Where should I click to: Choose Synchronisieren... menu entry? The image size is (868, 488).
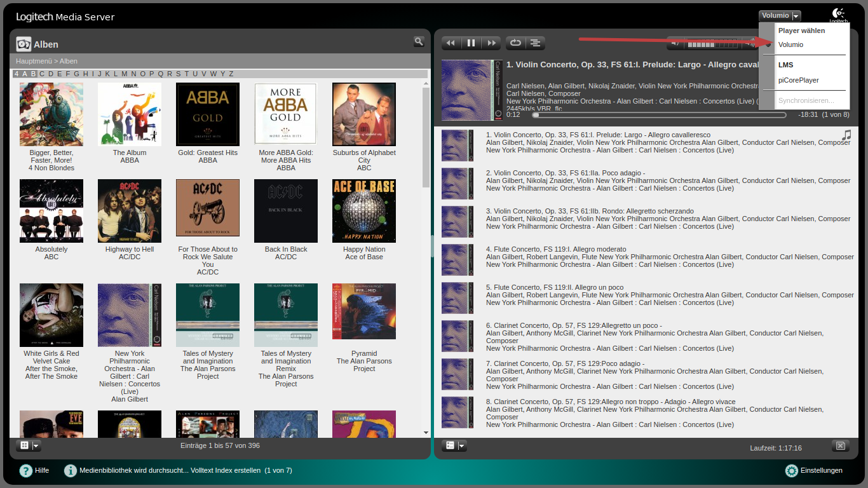coord(806,100)
